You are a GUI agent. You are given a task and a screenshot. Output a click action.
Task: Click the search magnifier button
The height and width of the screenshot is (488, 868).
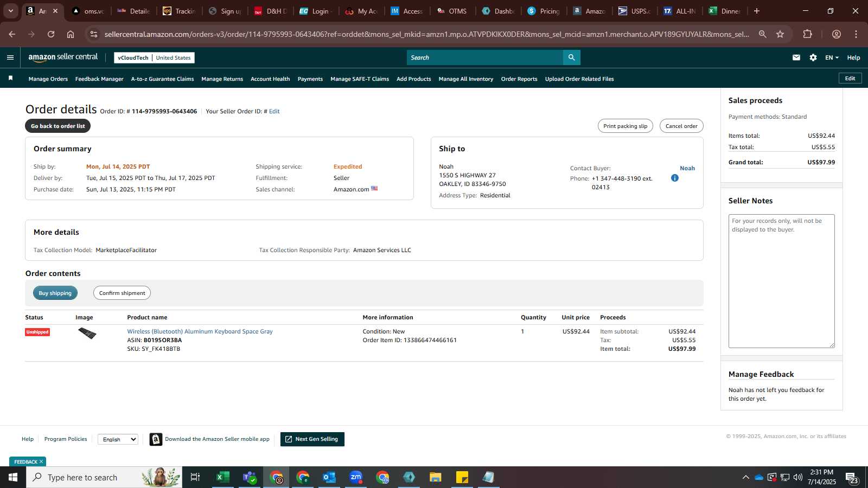click(571, 57)
